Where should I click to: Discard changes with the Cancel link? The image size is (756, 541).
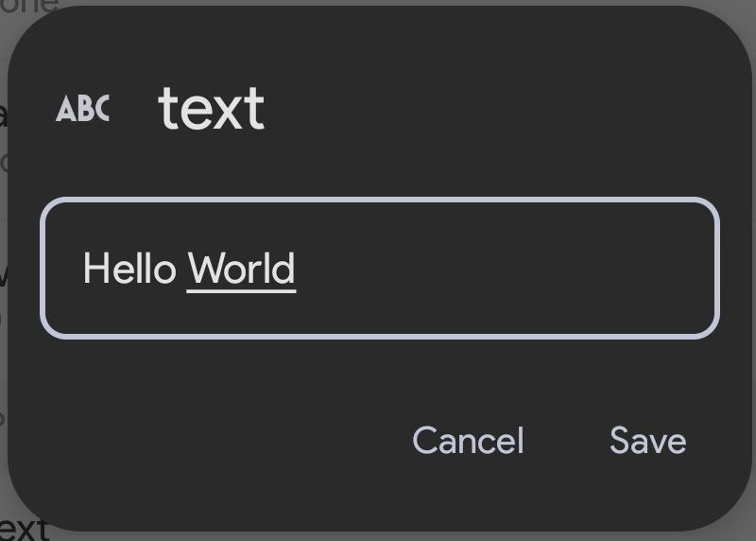point(468,441)
